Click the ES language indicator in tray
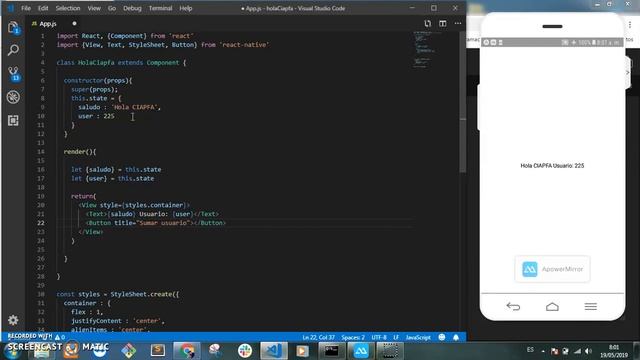The height and width of the screenshot is (360, 640). pos(530,350)
